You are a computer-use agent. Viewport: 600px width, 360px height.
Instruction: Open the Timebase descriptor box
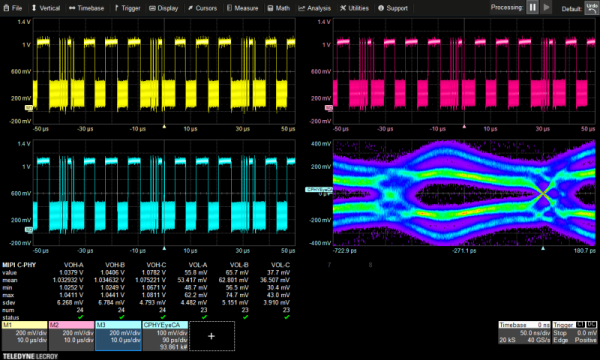524,332
